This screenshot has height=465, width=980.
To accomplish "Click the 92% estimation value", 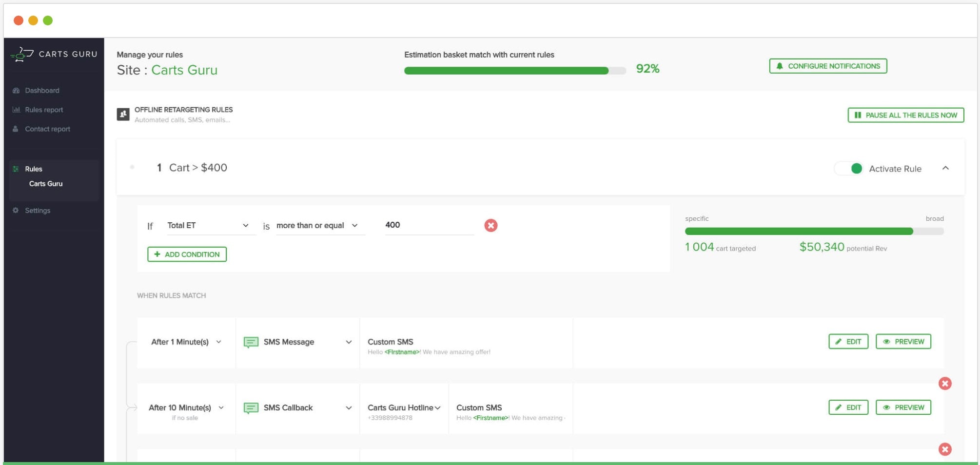I will [x=647, y=69].
